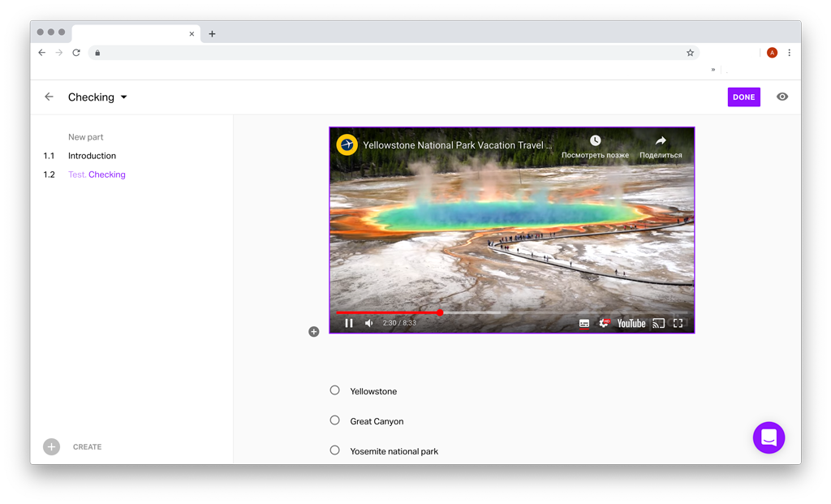Enter fullscreen on the video player

[678, 323]
